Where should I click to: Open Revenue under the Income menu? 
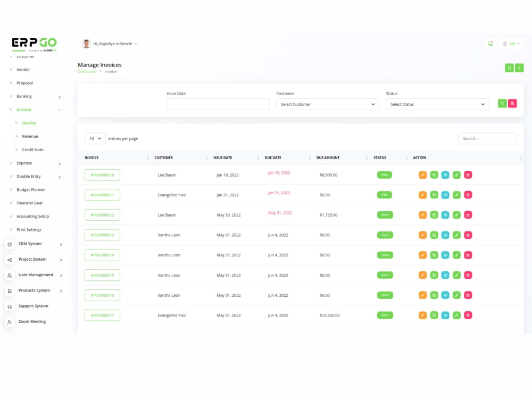click(x=29, y=136)
